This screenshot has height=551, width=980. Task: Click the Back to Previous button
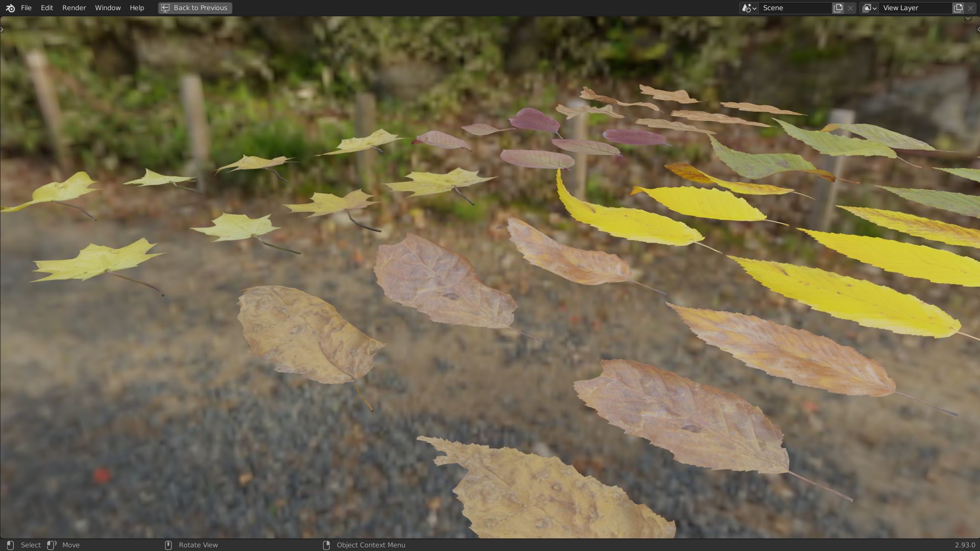point(195,8)
